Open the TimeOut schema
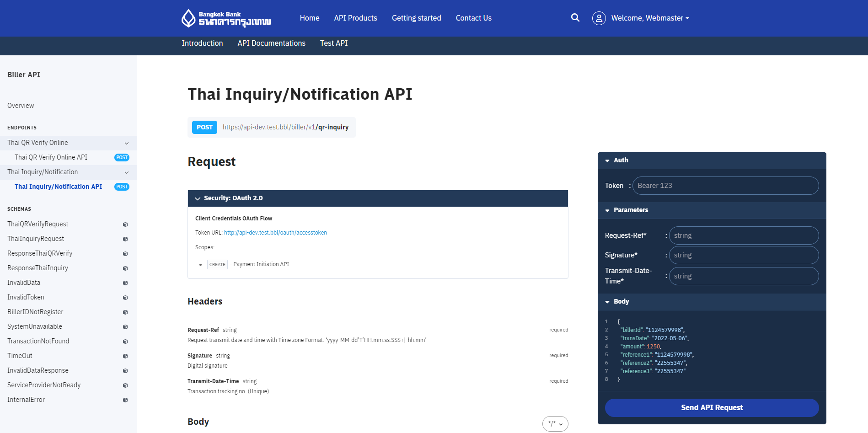Screen dimensions: 868x433 coord(20,356)
